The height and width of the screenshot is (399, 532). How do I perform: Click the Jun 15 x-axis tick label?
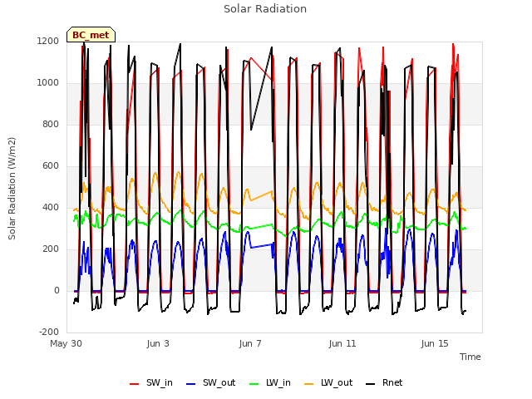[x=435, y=343]
